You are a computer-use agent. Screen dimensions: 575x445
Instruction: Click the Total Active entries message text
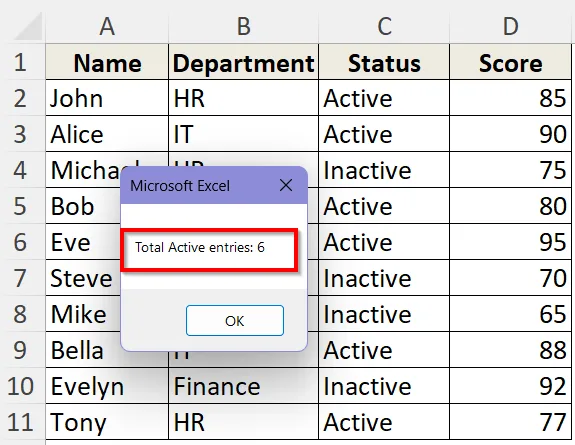[x=200, y=247]
